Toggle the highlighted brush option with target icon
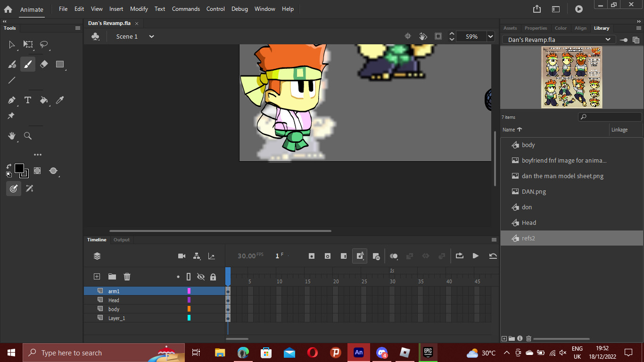644x362 pixels. (13, 189)
